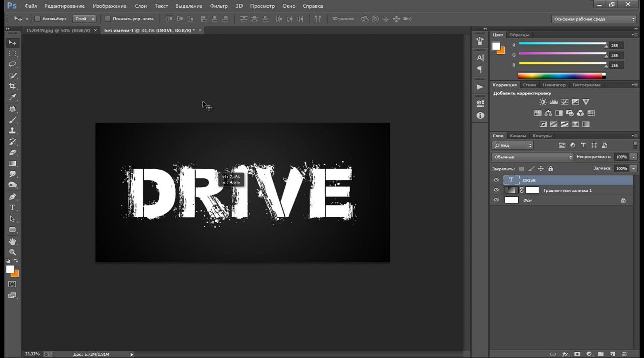
Task: Open the Файл menu
Action: coord(30,6)
